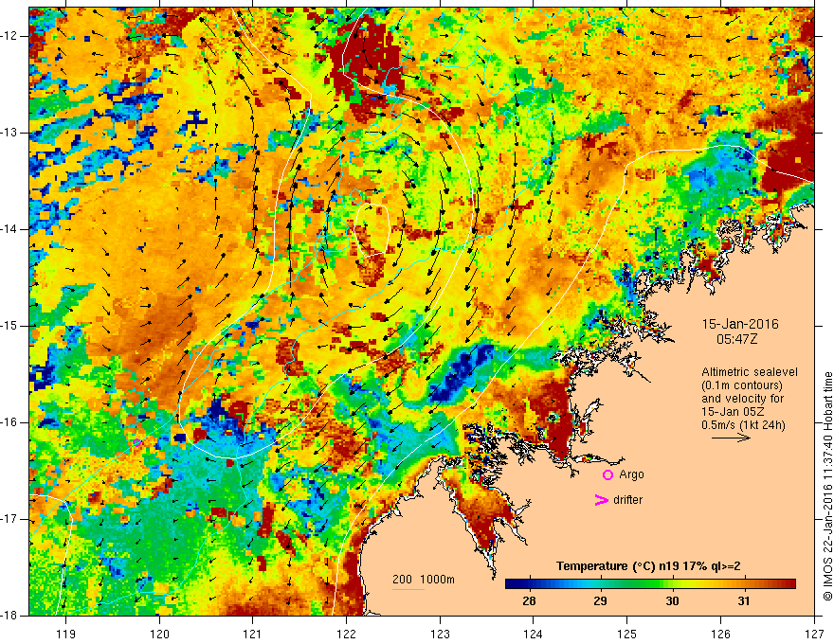The height and width of the screenshot is (644, 834).
Task: Click the 'Argo' legend label
Action: tap(631, 474)
